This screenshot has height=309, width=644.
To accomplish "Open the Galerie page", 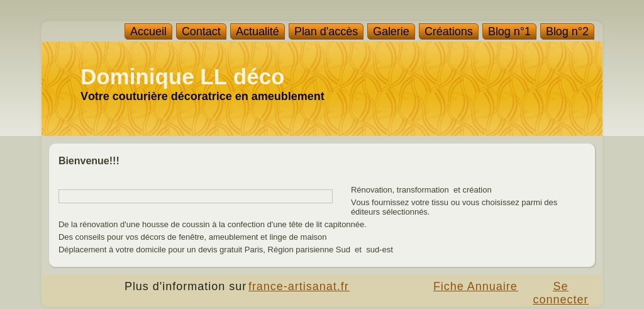I will click(391, 31).
